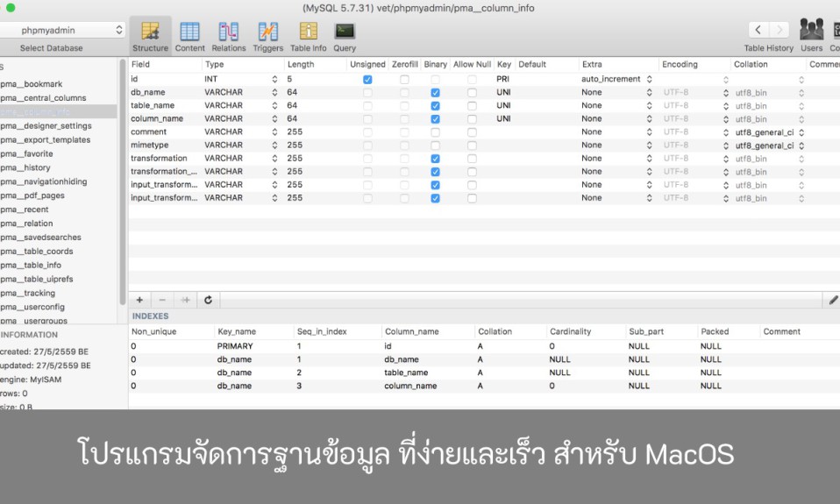Screen dimensions: 840x504
Task: Select pma__pdf_pages table
Action: tap(58, 195)
